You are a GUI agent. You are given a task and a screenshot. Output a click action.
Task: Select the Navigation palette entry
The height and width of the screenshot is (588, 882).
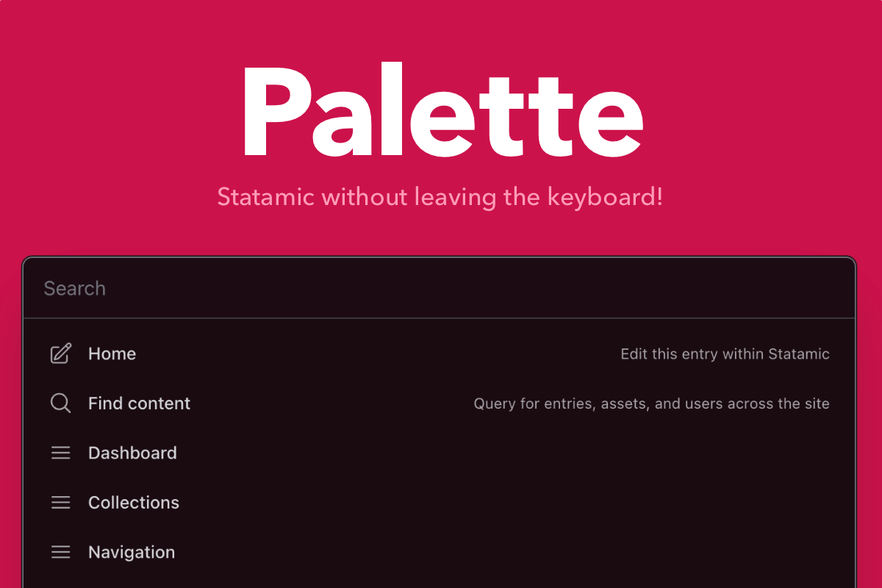point(132,552)
